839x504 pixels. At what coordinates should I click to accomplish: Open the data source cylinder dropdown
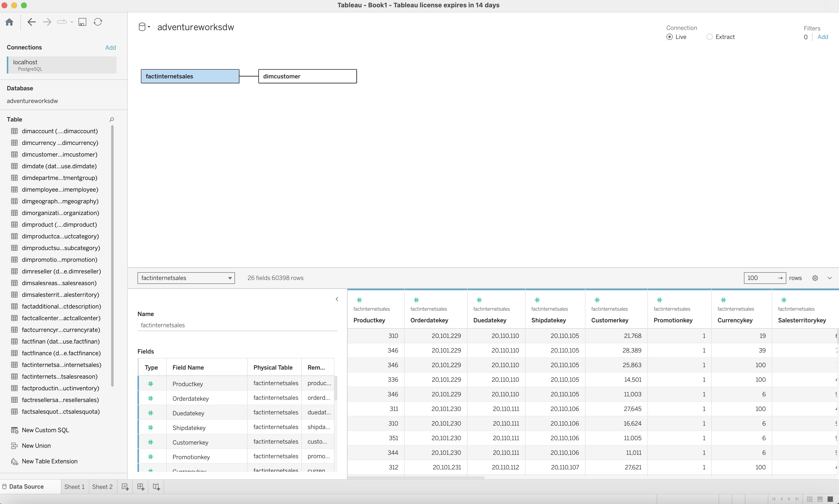point(144,27)
